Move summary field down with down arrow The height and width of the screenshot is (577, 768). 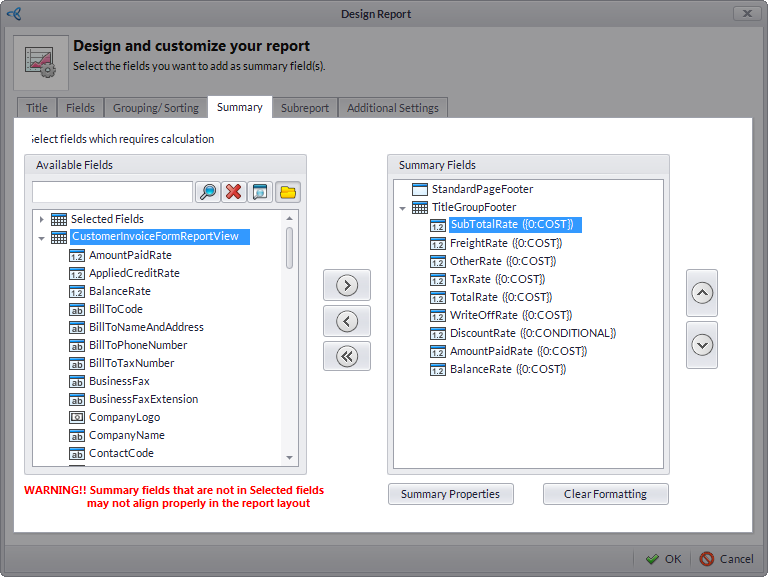[x=702, y=345]
